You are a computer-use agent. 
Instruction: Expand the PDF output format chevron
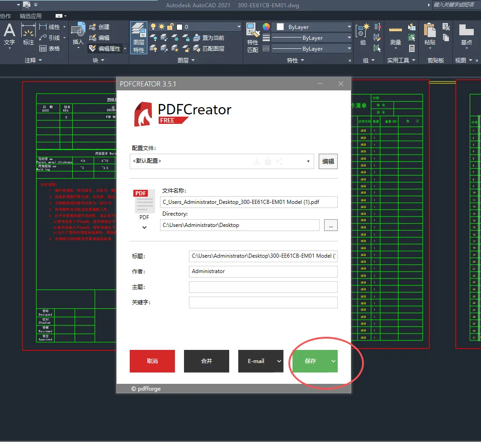pyautogui.click(x=145, y=227)
